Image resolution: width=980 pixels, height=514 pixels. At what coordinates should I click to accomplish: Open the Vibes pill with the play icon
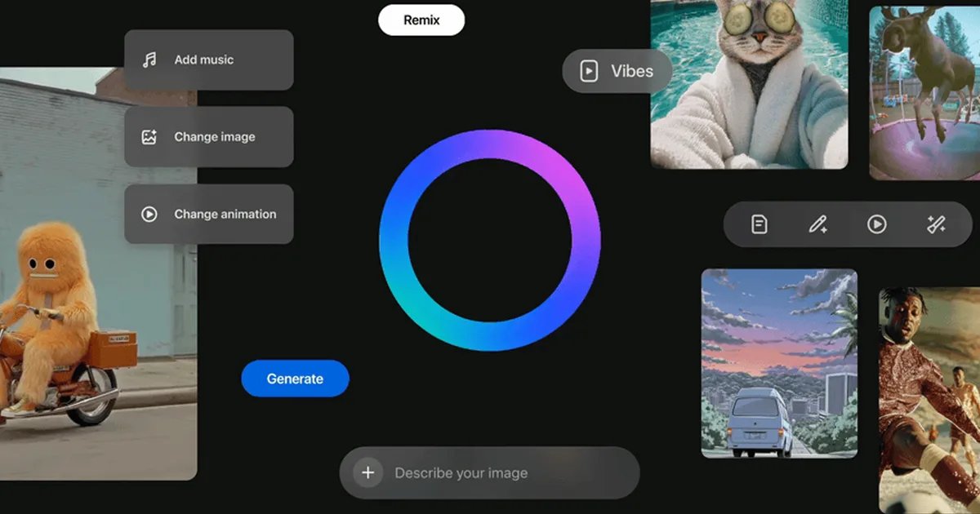coord(617,71)
